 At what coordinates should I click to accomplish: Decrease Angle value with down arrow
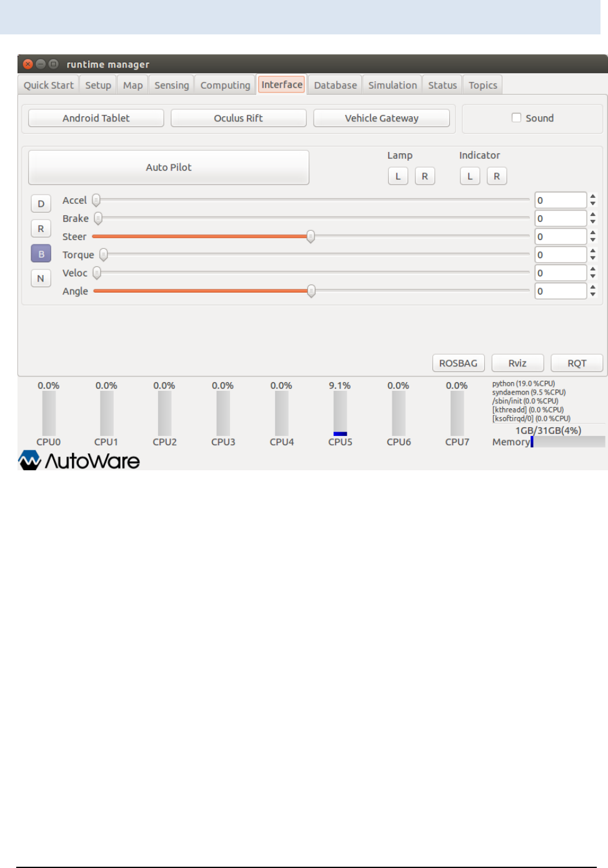click(592, 295)
